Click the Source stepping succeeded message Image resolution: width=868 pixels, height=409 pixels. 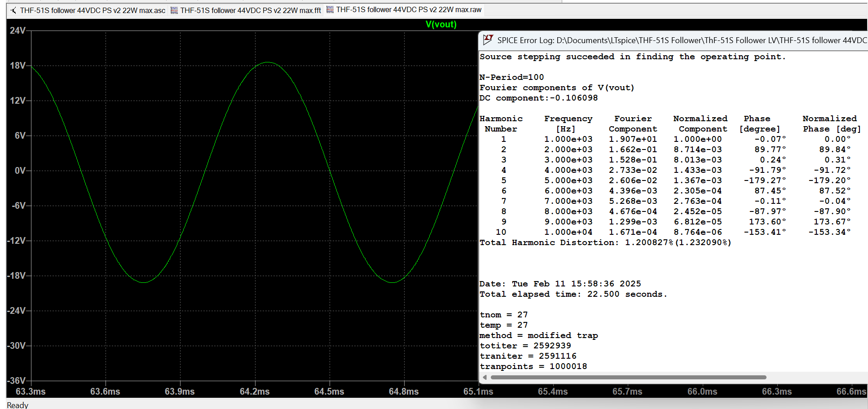(633, 57)
